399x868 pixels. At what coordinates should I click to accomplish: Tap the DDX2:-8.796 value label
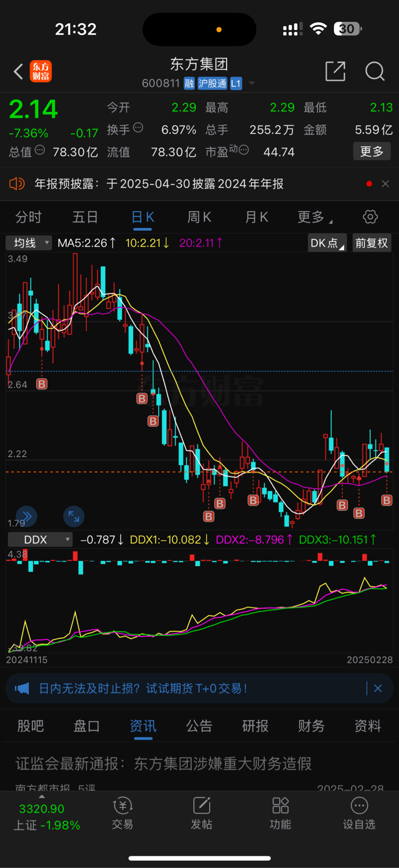pos(255,540)
